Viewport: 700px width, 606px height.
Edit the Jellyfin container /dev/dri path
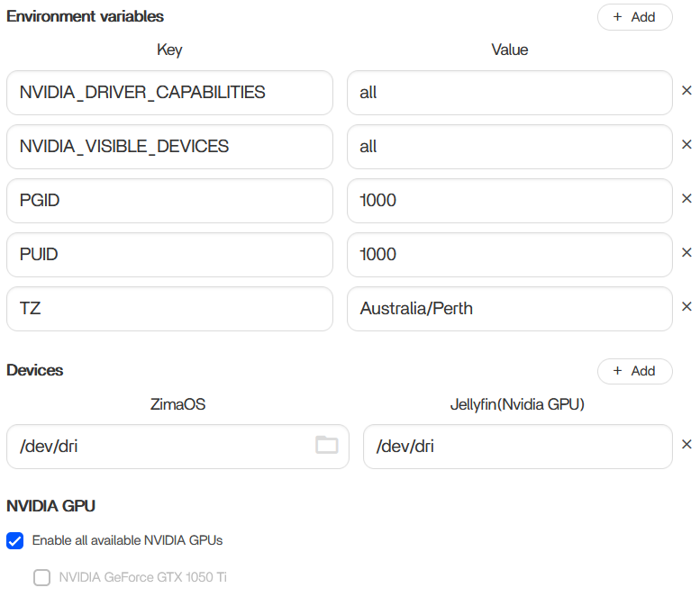pos(517,447)
